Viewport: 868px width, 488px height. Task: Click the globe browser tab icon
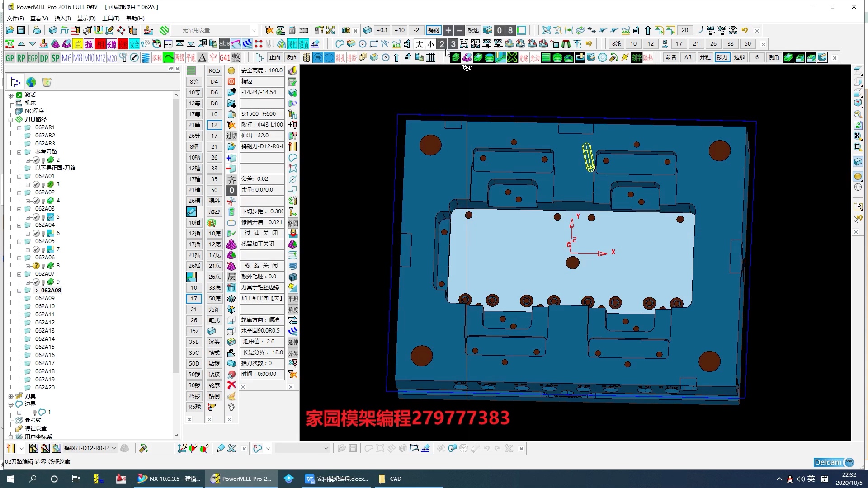(31, 82)
